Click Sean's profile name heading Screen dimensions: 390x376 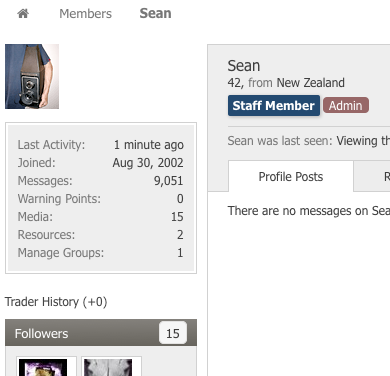244,66
